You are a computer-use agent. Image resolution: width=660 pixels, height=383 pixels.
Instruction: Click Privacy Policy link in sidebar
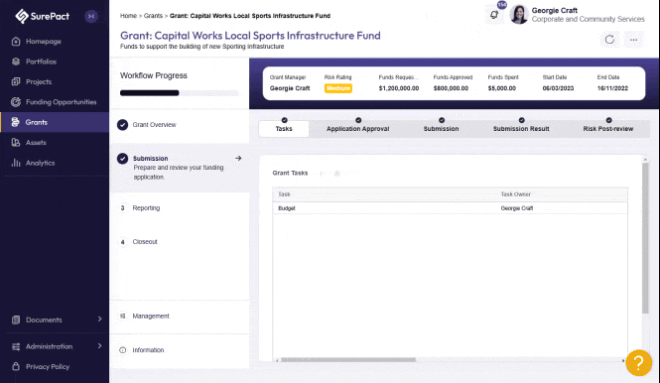pyautogui.click(x=48, y=367)
